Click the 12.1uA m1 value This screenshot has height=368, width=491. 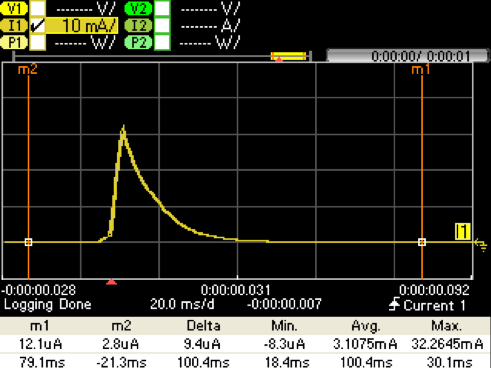click(x=40, y=344)
